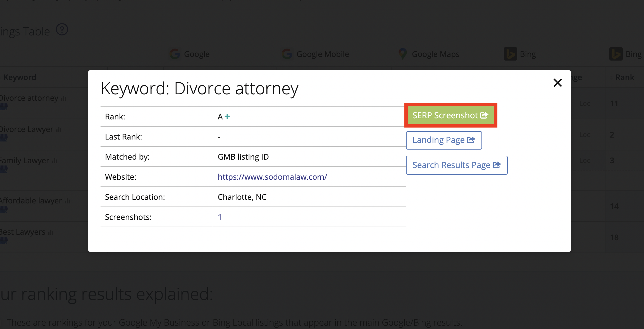Click the Affordable lawyer keyword row
644x329 pixels.
(x=31, y=201)
